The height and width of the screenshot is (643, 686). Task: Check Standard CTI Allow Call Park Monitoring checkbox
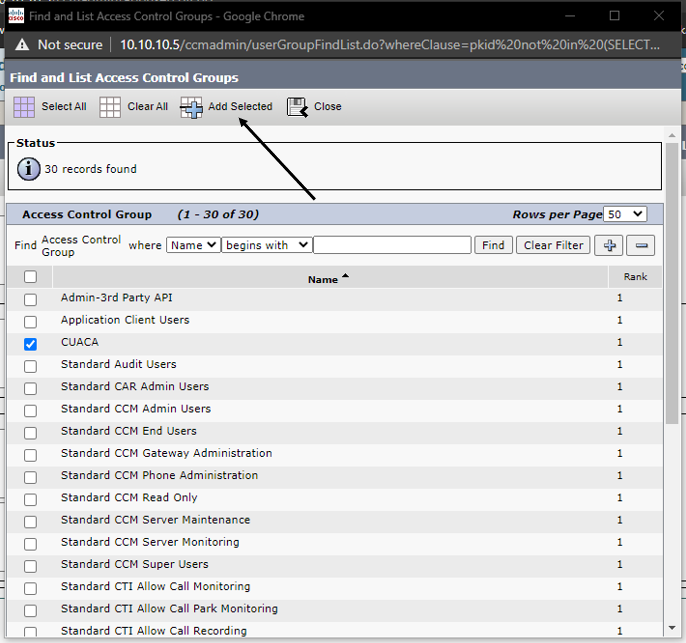click(30, 611)
